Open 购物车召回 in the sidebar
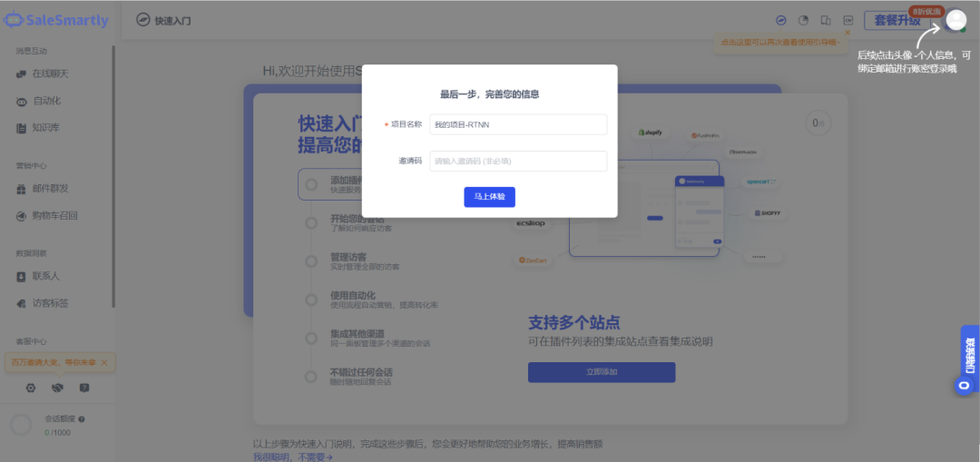 (47, 216)
